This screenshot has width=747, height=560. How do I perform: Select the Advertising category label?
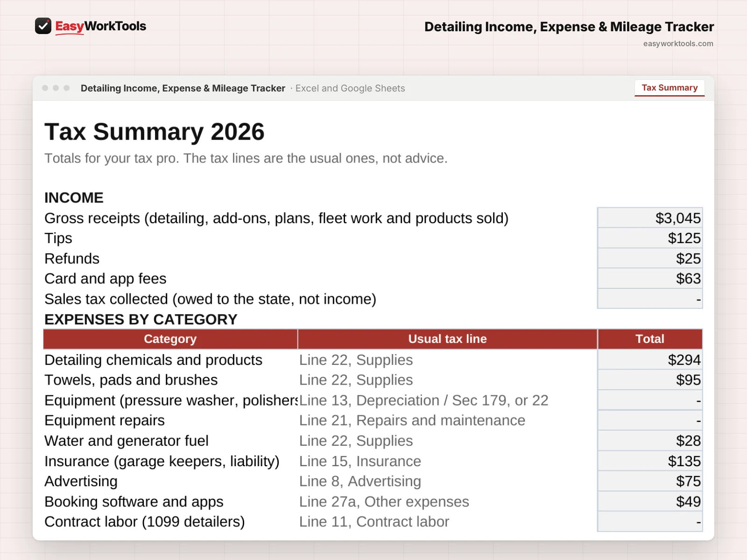(x=81, y=481)
